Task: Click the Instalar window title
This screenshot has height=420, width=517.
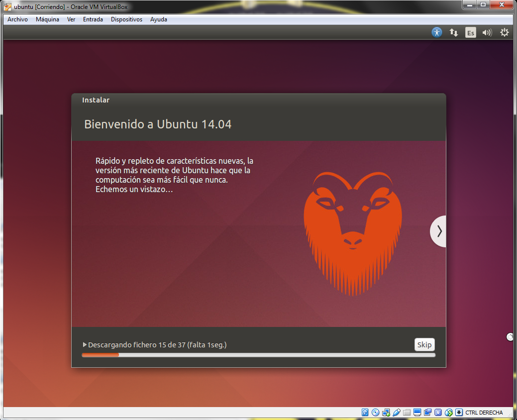Action: click(x=96, y=100)
